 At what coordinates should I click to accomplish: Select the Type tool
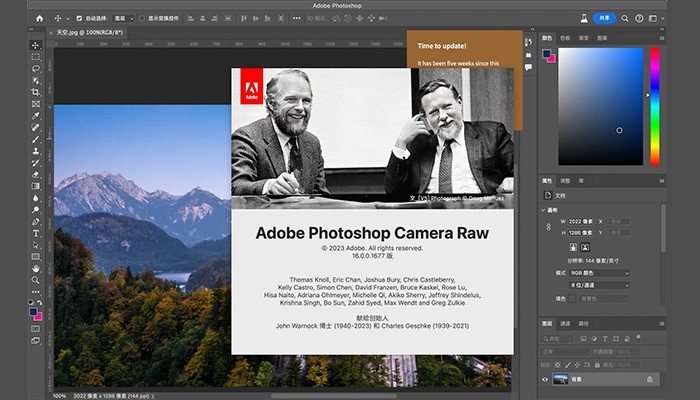click(36, 233)
